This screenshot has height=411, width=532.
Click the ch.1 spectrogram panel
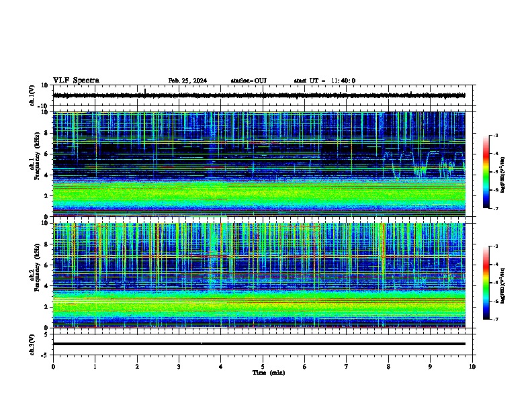pyautogui.click(x=259, y=164)
